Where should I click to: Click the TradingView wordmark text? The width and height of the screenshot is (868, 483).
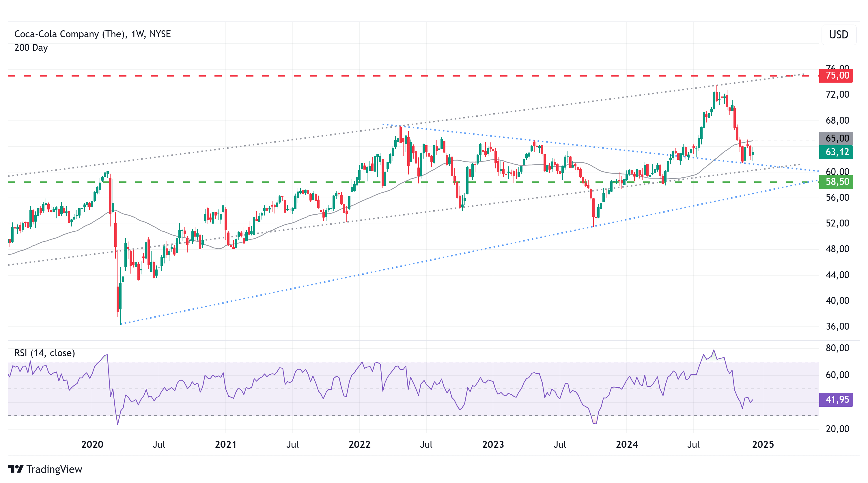pyautogui.click(x=54, y=469)
